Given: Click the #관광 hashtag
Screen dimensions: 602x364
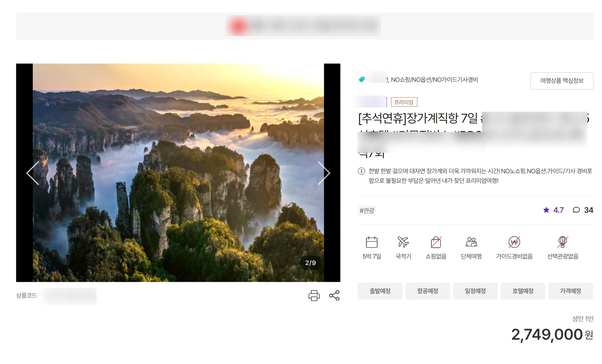Looking at the screenshot, I should [x=367, y=211].
